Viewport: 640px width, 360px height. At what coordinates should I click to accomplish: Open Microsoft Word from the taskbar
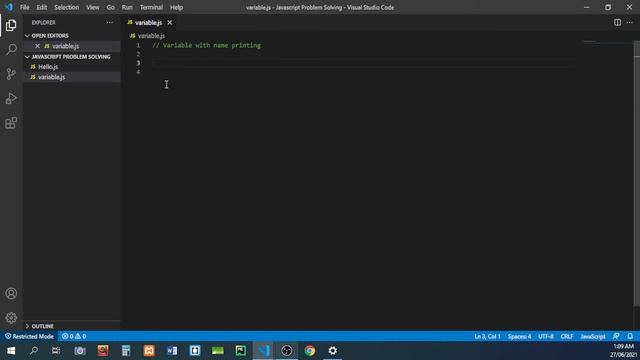pos(172,351)
